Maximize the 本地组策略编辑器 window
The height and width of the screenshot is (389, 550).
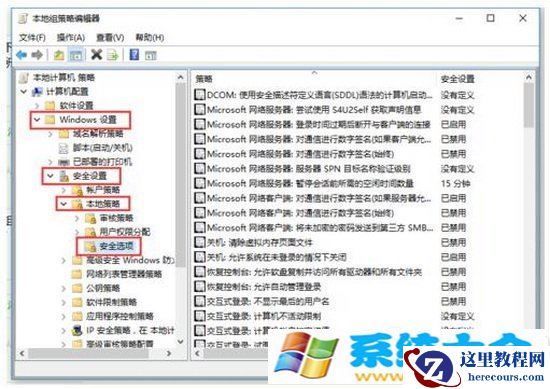tap(490, 18)
